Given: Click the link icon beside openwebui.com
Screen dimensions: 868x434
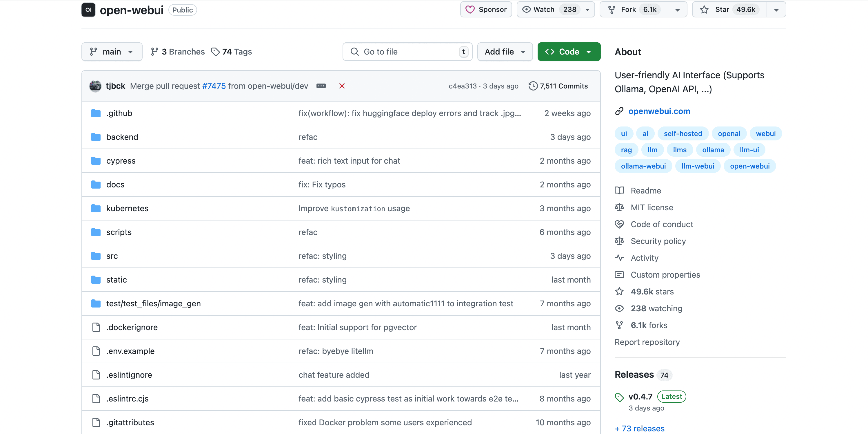Looking at the screenshot, I should coord(619,111).
